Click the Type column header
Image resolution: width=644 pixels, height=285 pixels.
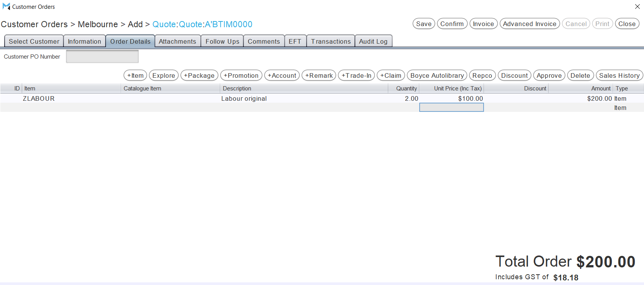pos(628,88)
